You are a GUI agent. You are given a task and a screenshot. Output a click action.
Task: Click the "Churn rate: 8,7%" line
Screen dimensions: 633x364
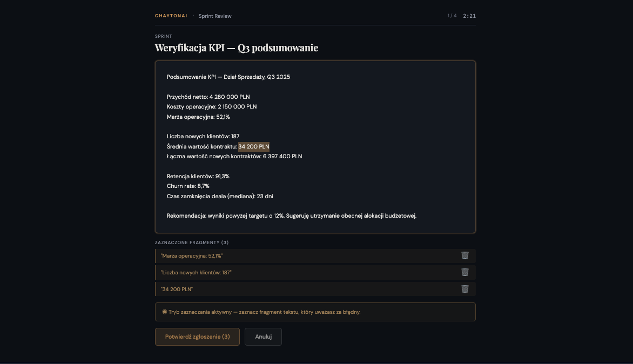(x=187, y=186)
